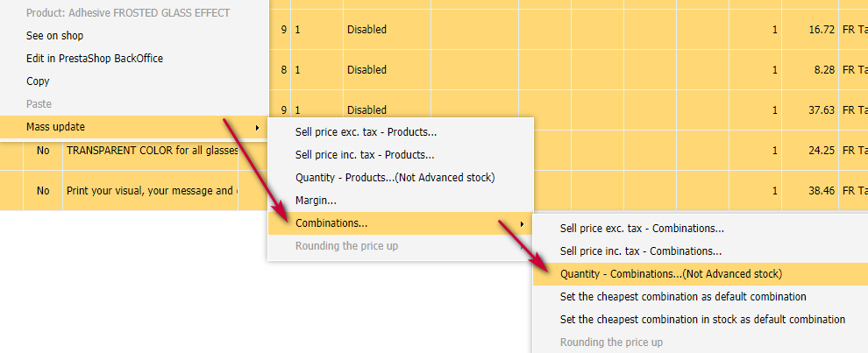Choose 'Sell price exc. tax - Combinations...'

coord(642,229)
